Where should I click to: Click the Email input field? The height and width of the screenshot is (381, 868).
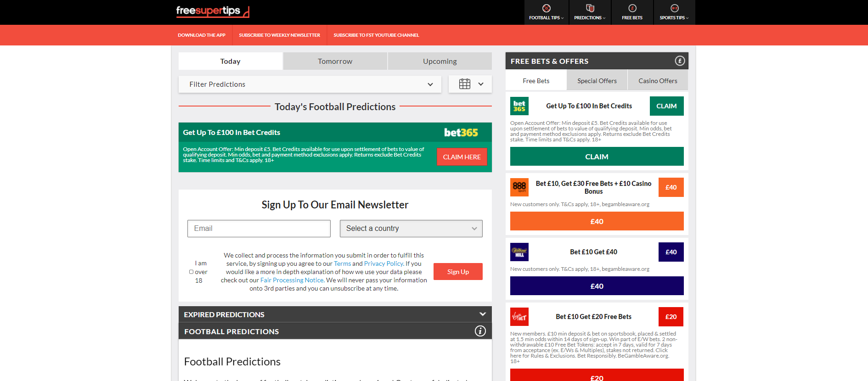[259, 229]
